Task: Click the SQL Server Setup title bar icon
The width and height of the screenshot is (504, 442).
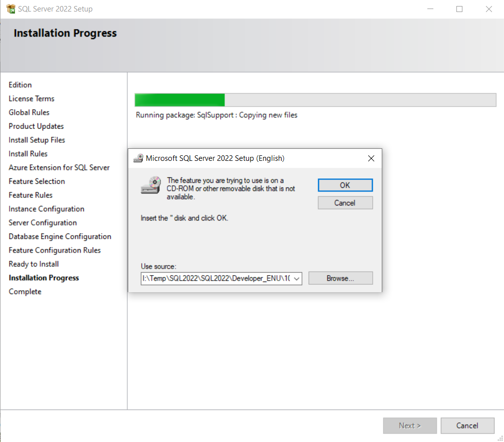Action: point(11,9)
